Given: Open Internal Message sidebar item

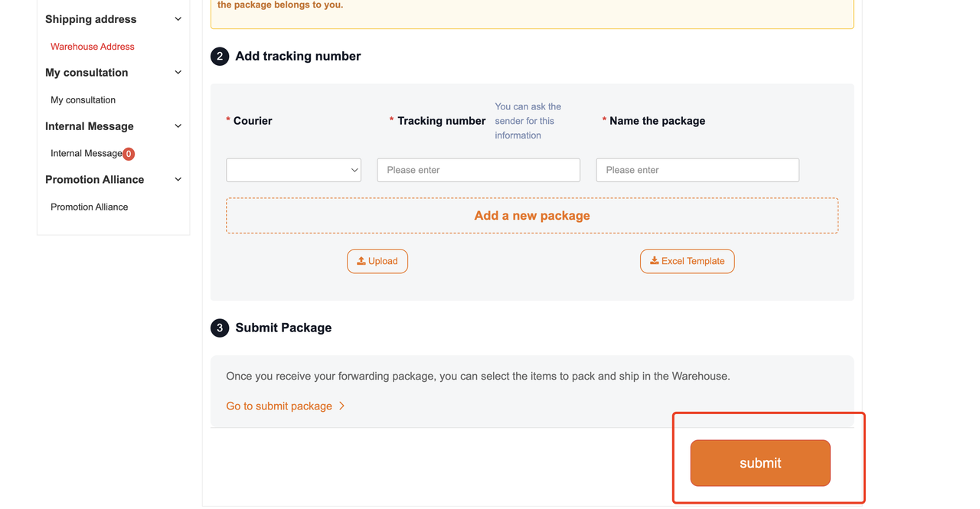Looking at the screenshot, I should click(86, 154).
